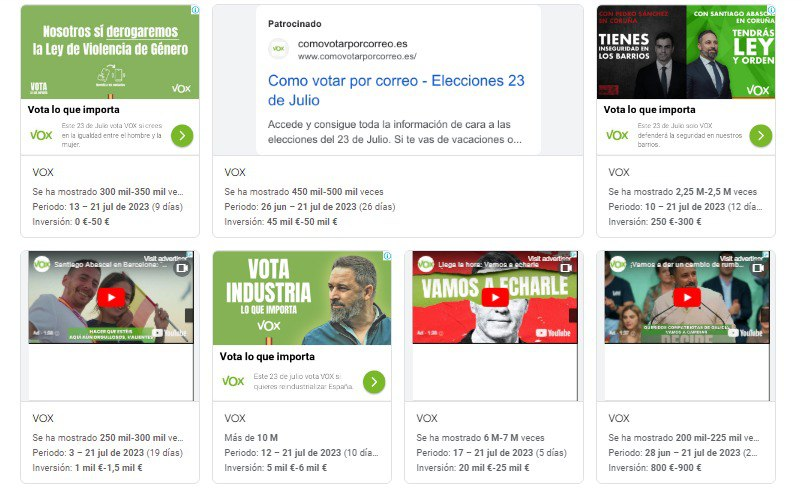802x492 pixels.
Task: Open the Ley de Violencia de Género banner
Action: [x=110, y=52]
